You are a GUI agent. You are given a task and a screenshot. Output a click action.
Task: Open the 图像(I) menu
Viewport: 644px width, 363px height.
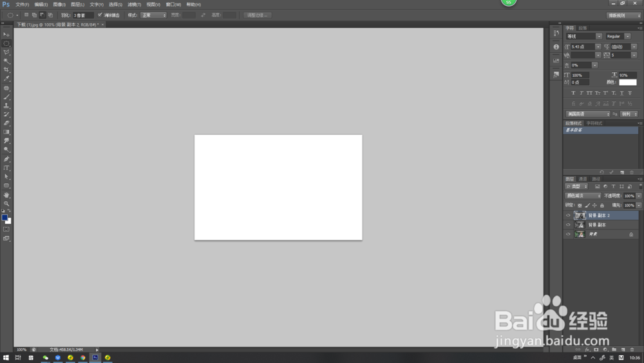59,5
